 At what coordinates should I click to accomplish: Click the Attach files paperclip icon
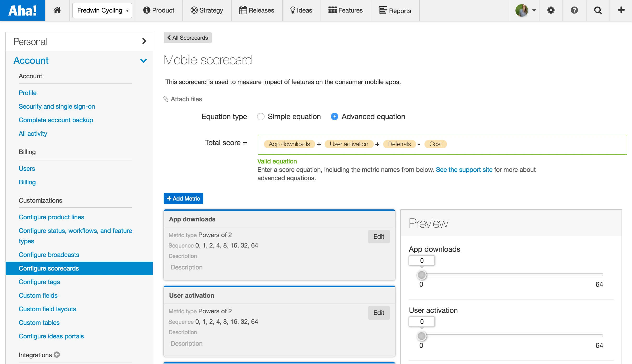(166, 99)
